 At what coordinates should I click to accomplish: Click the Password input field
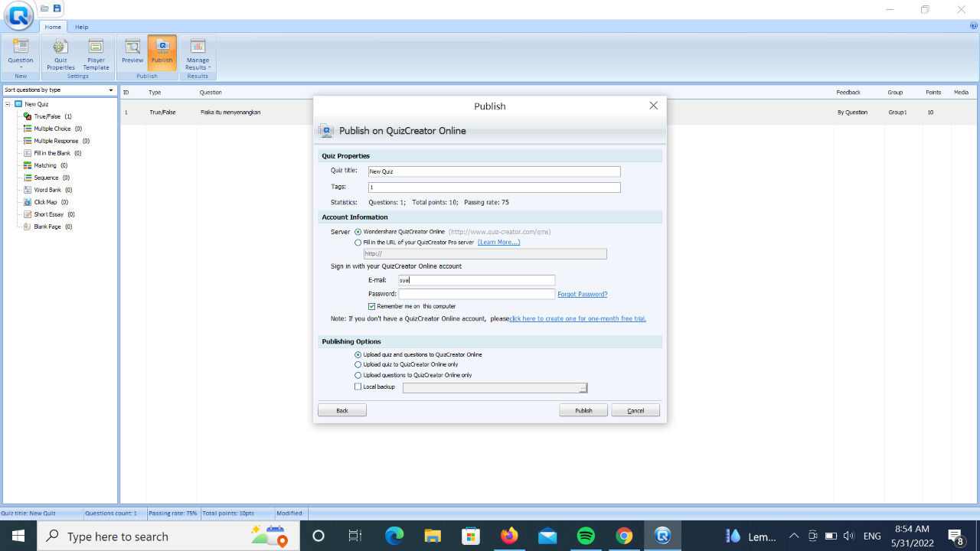(x=476, y=294)
